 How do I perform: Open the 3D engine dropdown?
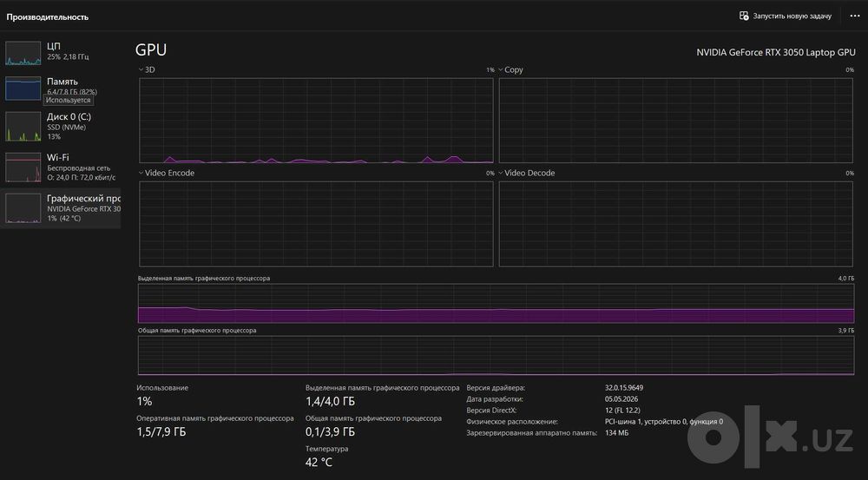coord(147,69)
